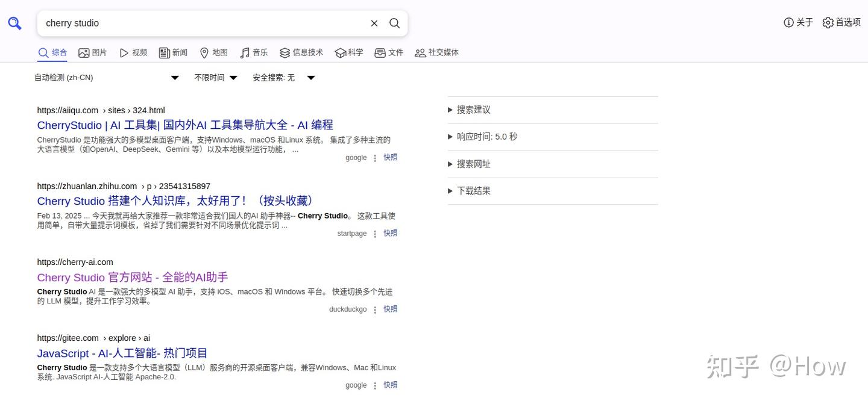Viewport: 868px width, 401px height.
Task: Open the 社交媒体 social media category
Action: click(436, 52)
